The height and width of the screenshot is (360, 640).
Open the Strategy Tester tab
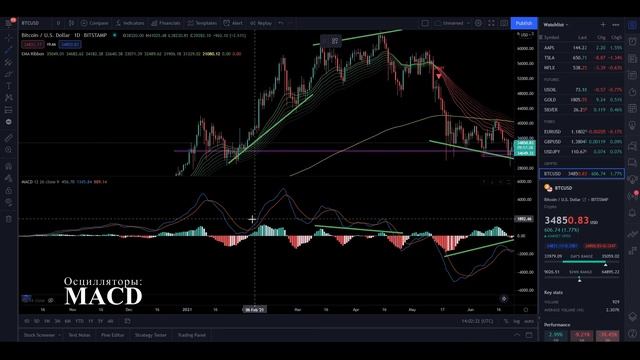pyautogui.click(x=151, y=335)
